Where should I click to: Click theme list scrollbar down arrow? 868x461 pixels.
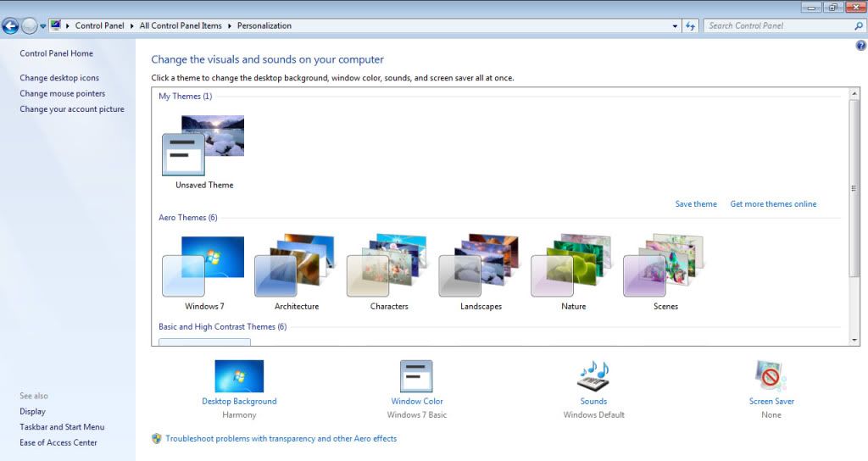pos(854,341)
